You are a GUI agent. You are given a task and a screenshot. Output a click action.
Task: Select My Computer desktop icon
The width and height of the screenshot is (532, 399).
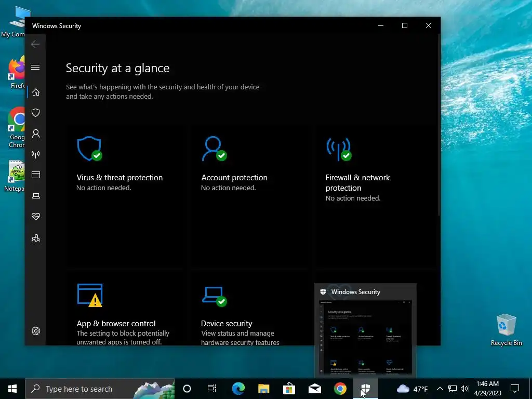coord(14,22)
